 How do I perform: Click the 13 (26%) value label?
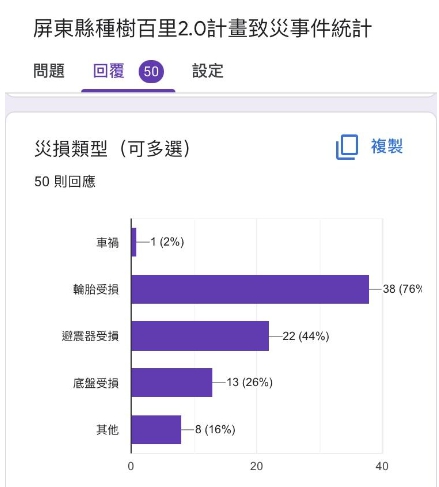tap(250, 382)
